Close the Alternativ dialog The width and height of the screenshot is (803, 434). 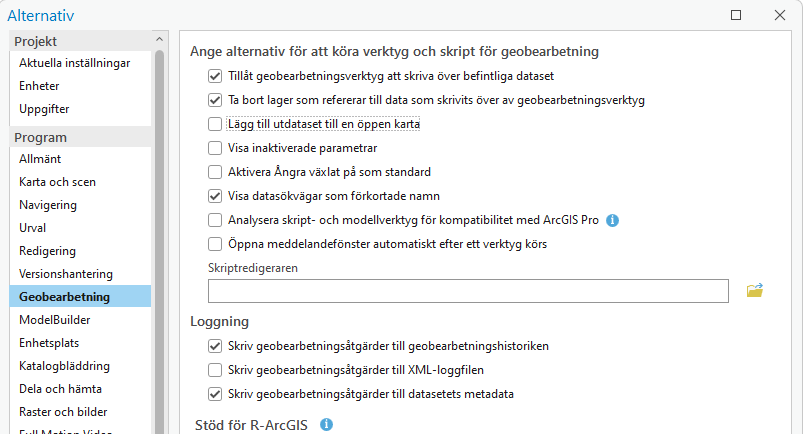pyautogui.click(x=780, y=15)
